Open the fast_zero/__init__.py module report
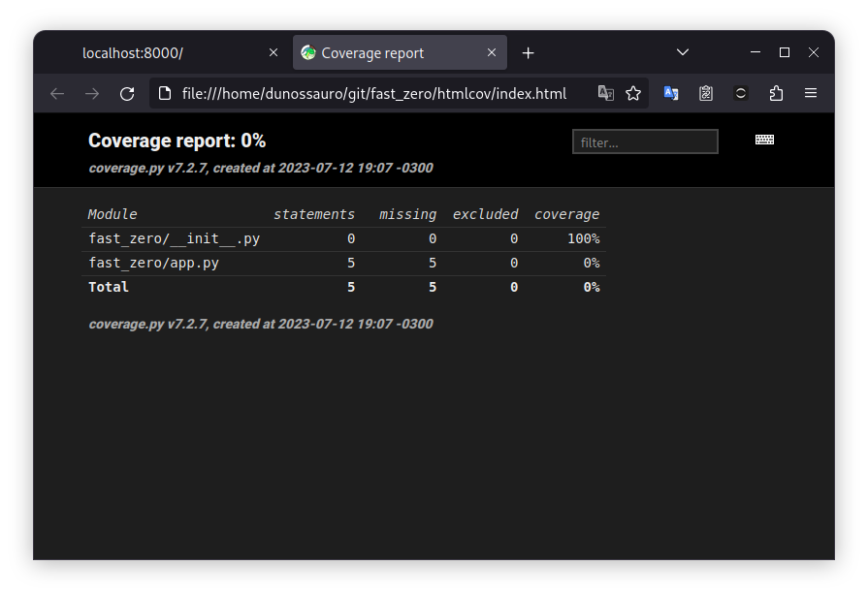 [174, 238]
